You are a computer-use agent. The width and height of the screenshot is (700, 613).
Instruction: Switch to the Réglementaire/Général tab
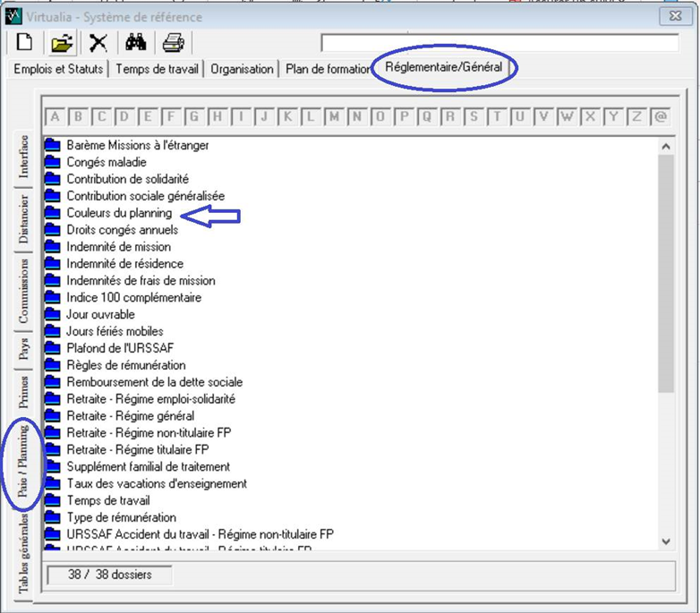click(443, 68)
